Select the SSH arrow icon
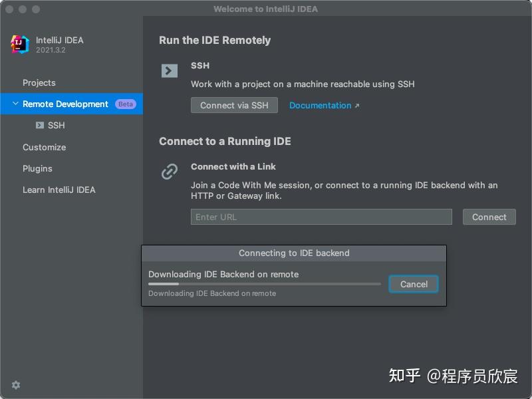Viewport: 532px width, 399px height. (x=169, y=70)
